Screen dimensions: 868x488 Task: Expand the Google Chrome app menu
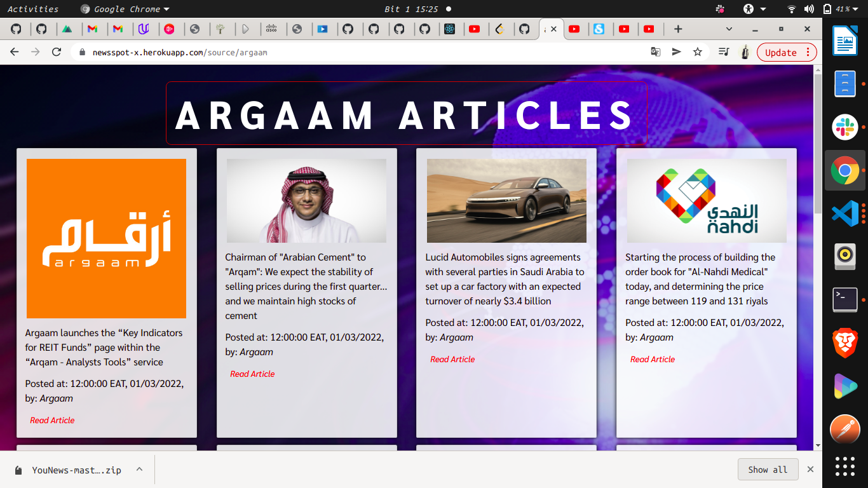point(125,9)
